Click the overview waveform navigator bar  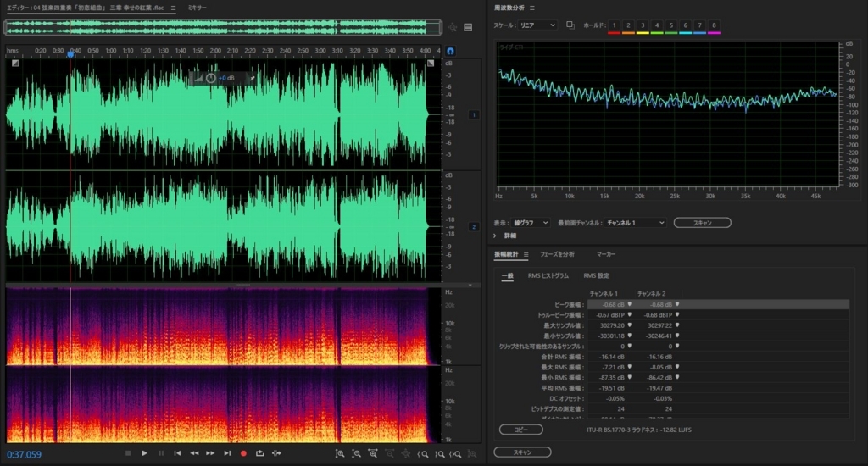point(223,27)
